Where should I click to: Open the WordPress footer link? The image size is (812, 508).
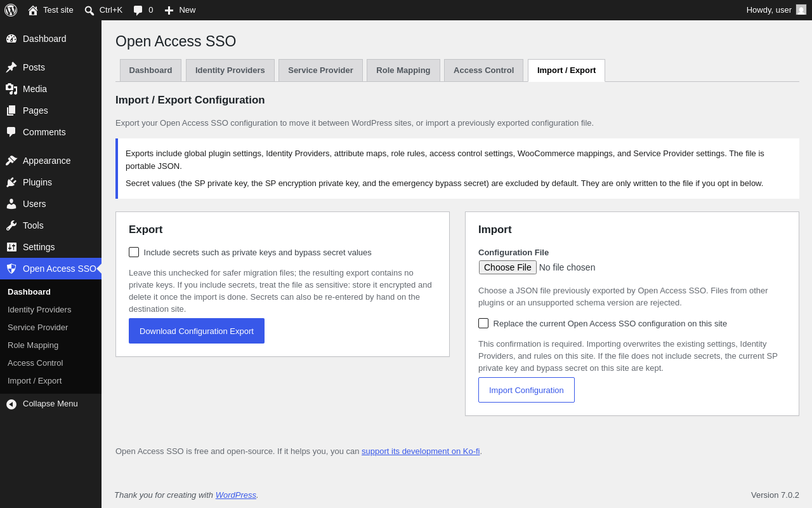tap(236, 495)
